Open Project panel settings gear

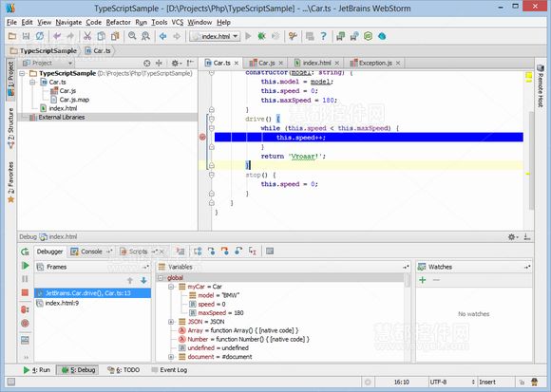click(x=176, y=64)
